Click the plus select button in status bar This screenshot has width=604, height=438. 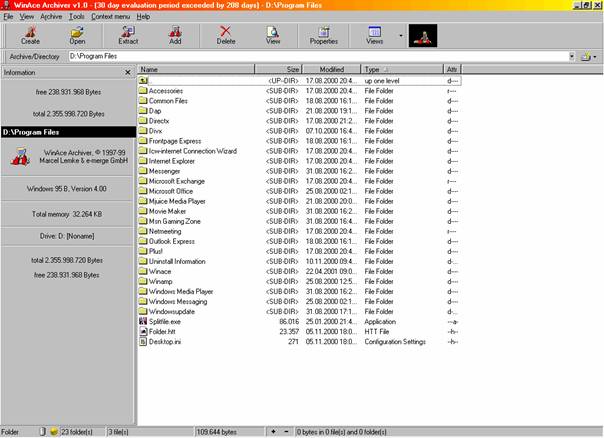273,431
